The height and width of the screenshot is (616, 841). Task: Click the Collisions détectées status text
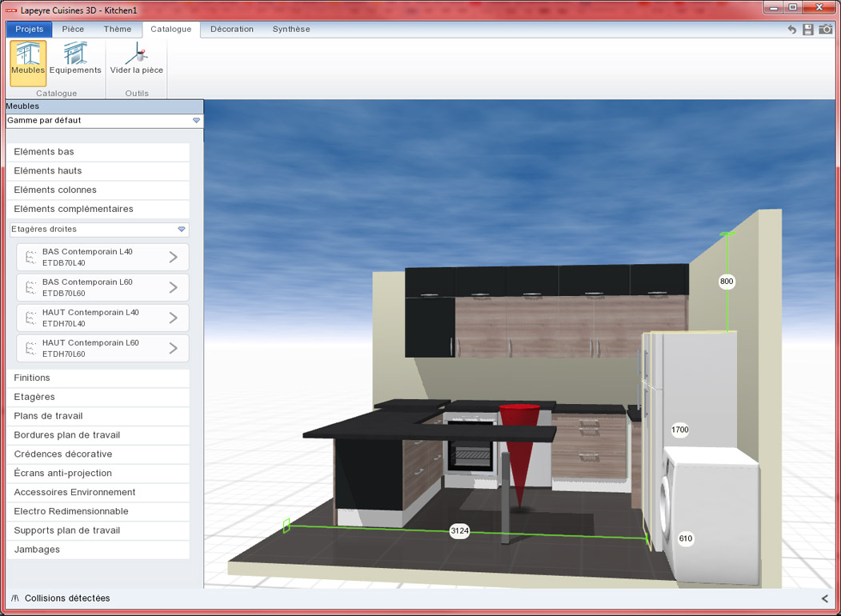[67, 598]
